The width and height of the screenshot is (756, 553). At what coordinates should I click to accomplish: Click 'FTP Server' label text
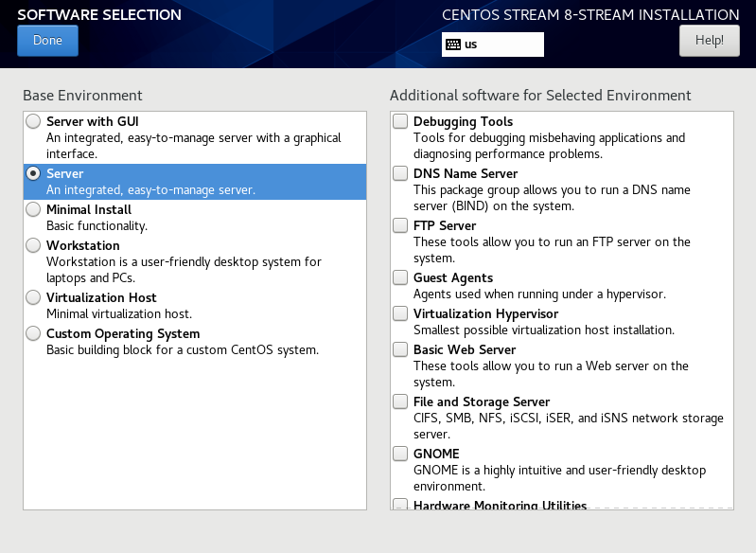pos(445,225)
